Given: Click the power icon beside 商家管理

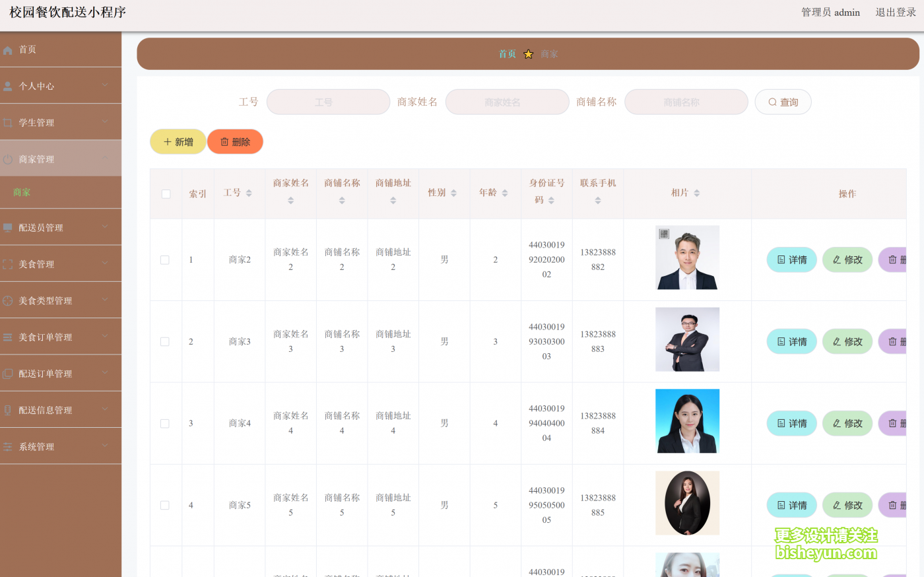Looking at the screenshot, I should click(x=8, y=159).
